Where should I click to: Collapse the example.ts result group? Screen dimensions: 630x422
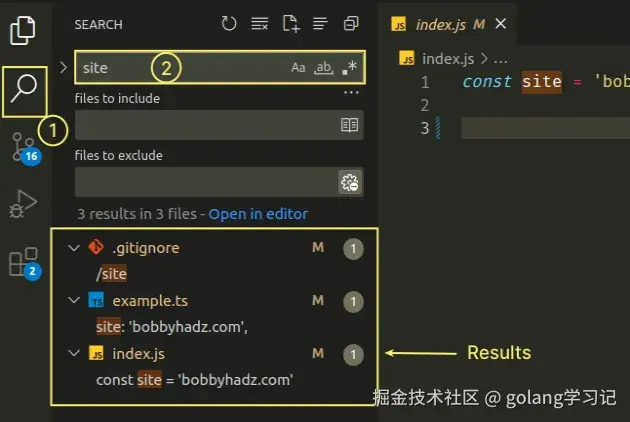click(x=74, y=300)
